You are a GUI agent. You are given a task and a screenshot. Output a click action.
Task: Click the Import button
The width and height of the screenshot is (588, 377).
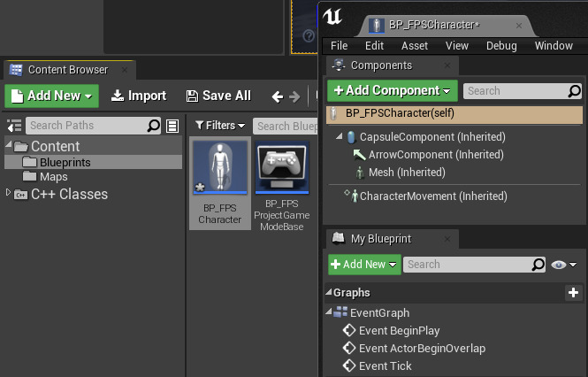tap(139, 96)
